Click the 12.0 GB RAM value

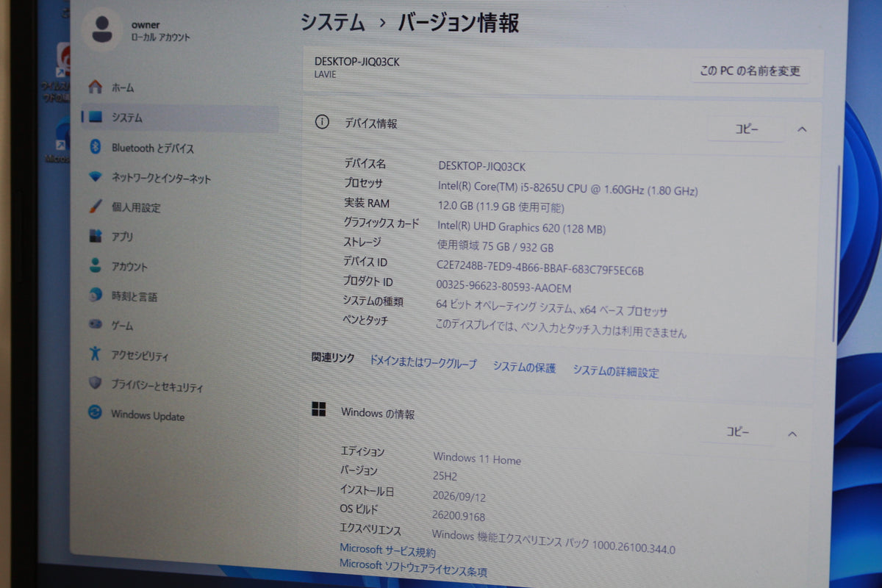(x=501, y=207)
